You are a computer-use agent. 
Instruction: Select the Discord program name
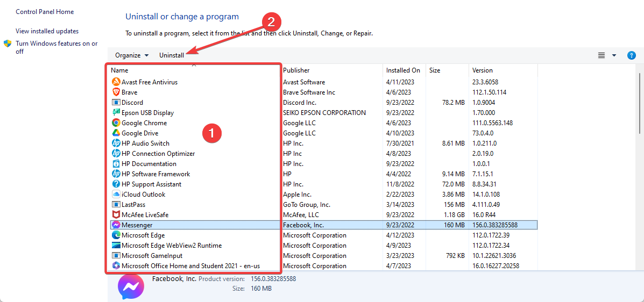pos(132,103)
